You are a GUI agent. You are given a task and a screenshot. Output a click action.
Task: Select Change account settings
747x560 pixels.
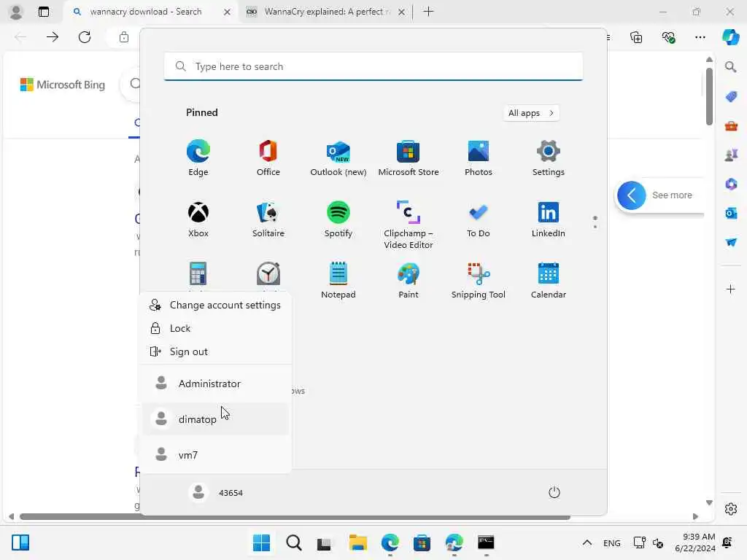[215, 305]
